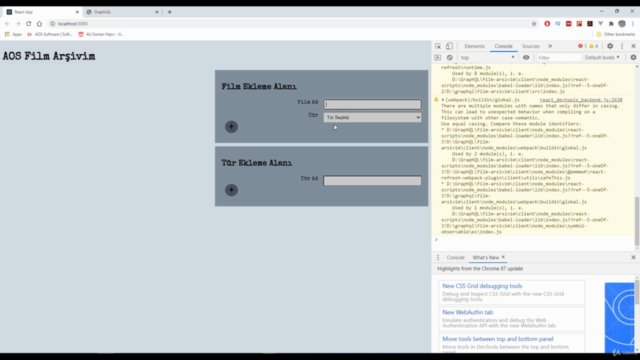Open the AOS Software bookmark

point(50,34)
